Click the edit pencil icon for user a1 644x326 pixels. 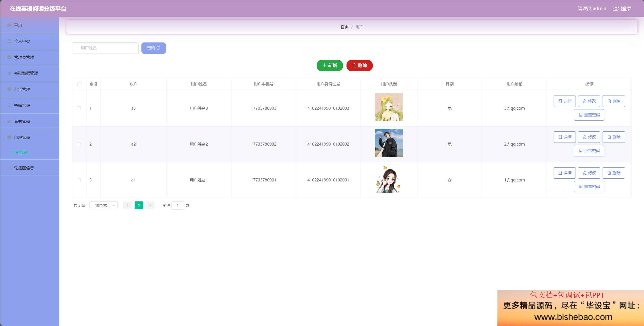tap(584, 173)
